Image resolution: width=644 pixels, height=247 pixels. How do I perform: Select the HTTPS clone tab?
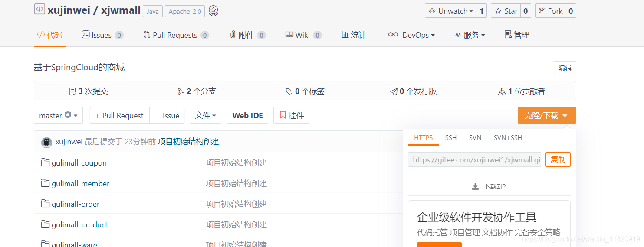423,138
